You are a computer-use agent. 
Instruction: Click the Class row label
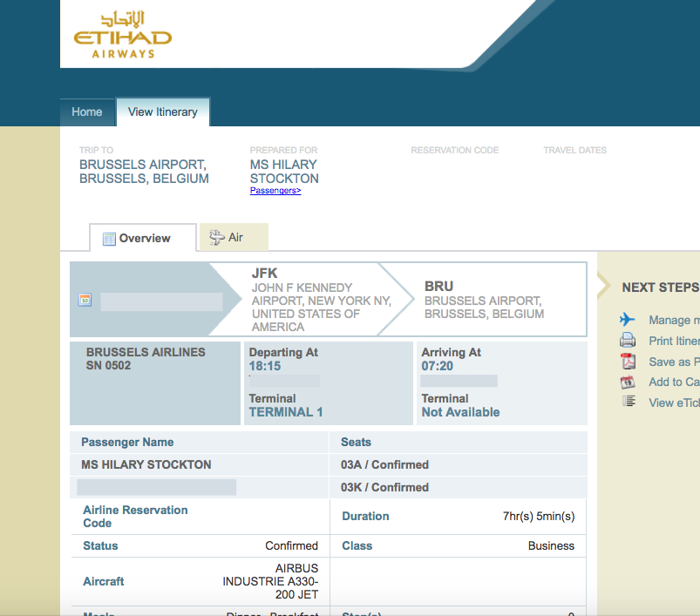coord(357,545)
